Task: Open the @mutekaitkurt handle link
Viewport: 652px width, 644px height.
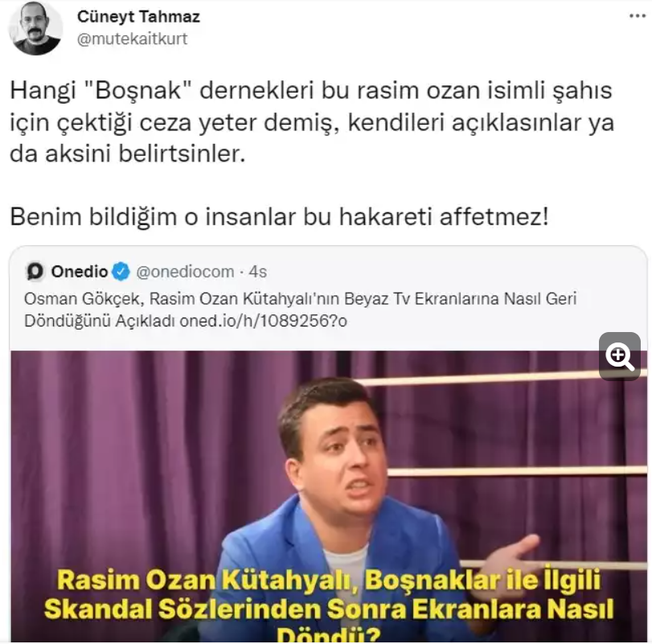Action: 132,39
